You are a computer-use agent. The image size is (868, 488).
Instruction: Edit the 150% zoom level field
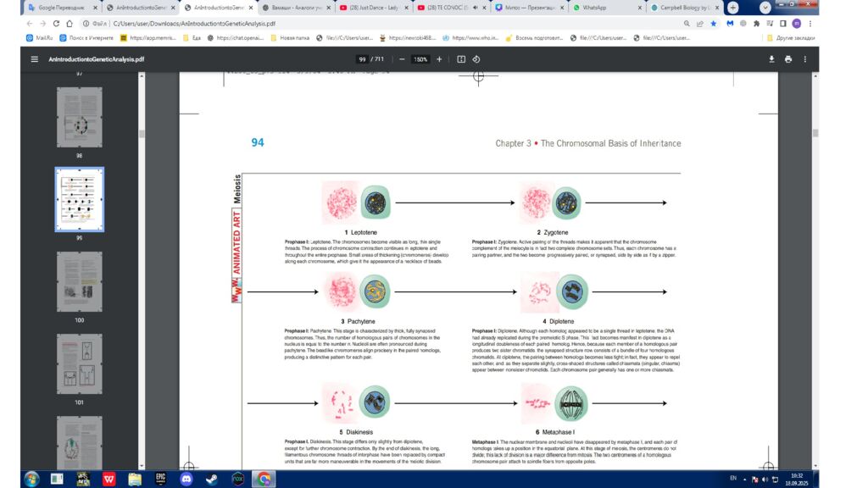tap(420, 59)
